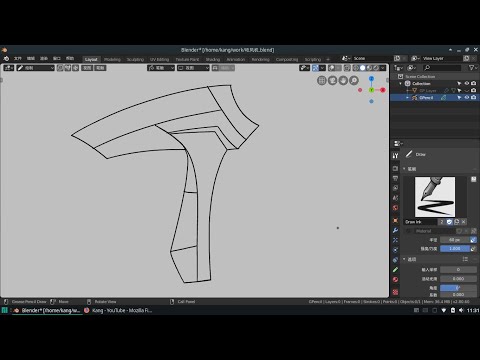The image size is (480, 360).
Task: Open the Object Constraints properties tab
Action: pyautogui.click(x=395, y=260)
